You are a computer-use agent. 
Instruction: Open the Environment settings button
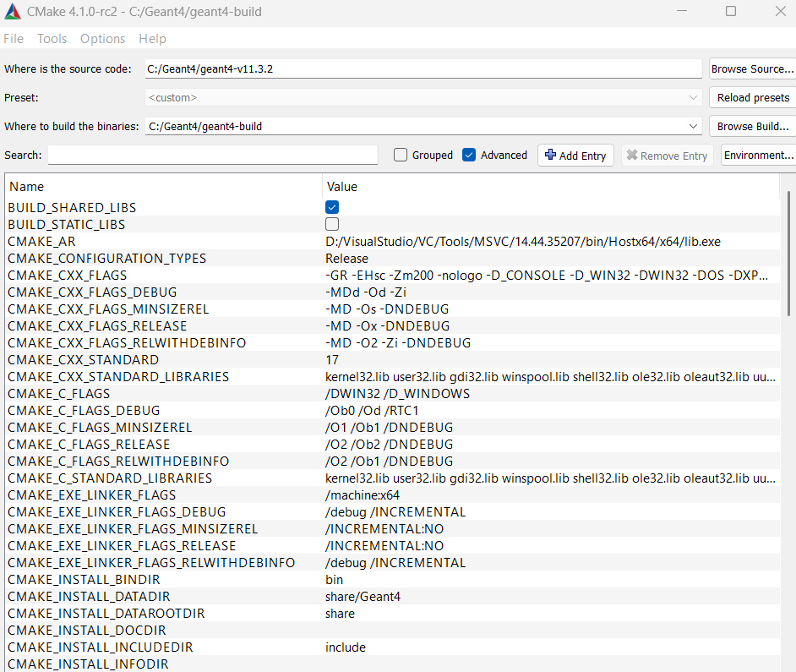[758, 155]
